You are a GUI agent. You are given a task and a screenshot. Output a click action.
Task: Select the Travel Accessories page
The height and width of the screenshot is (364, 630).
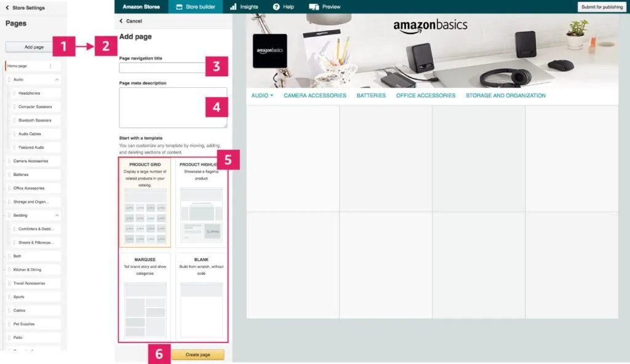coord(34,283)
